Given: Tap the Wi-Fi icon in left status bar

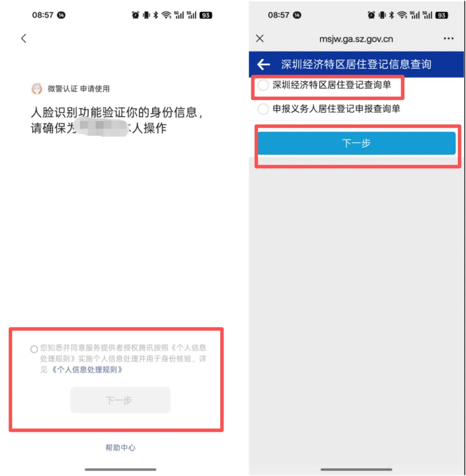Looking at the screenshot, I should click(166, 15).
